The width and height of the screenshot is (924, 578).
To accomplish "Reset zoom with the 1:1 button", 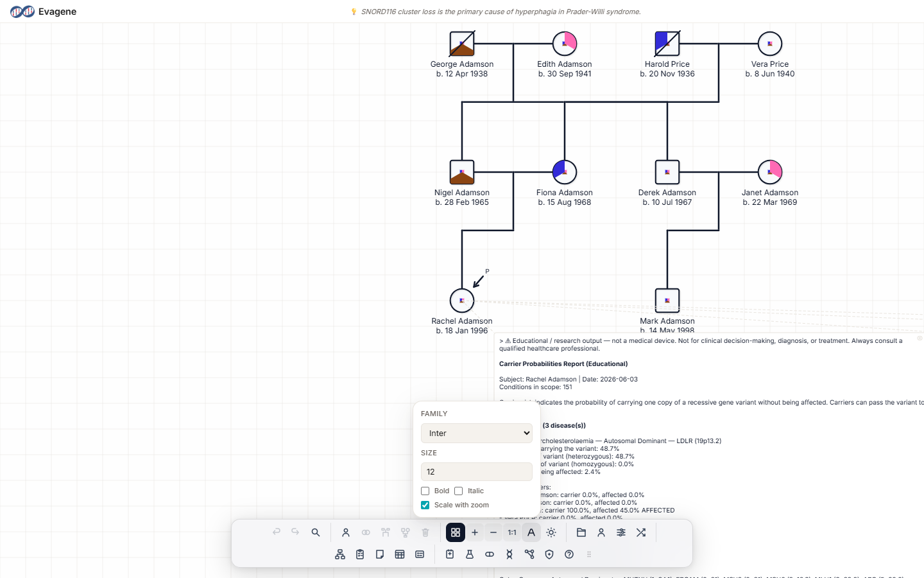I will point(512,532).
